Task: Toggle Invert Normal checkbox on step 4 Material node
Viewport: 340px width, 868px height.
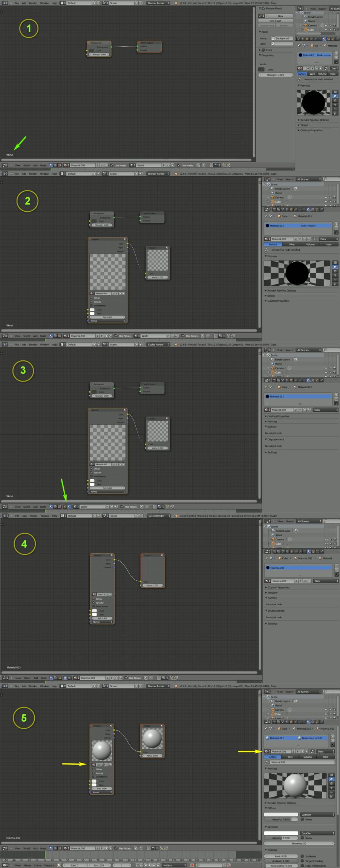Action: tap(93, 606)
